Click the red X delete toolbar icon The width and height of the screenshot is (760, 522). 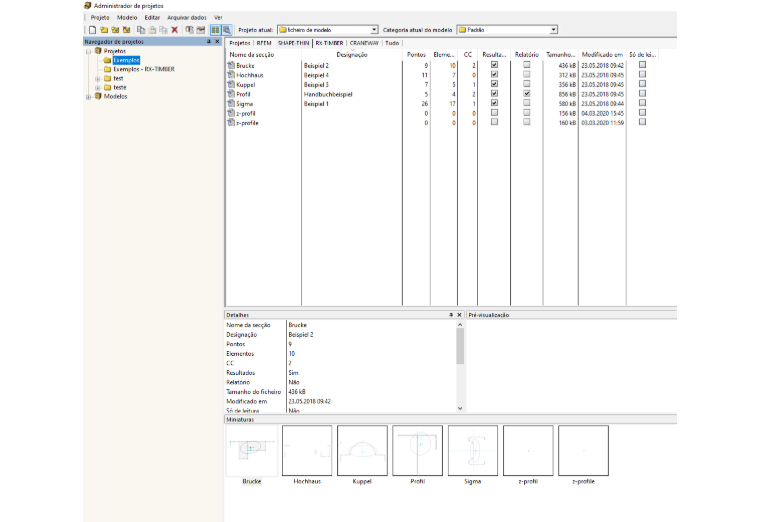(x=174, y=30)
